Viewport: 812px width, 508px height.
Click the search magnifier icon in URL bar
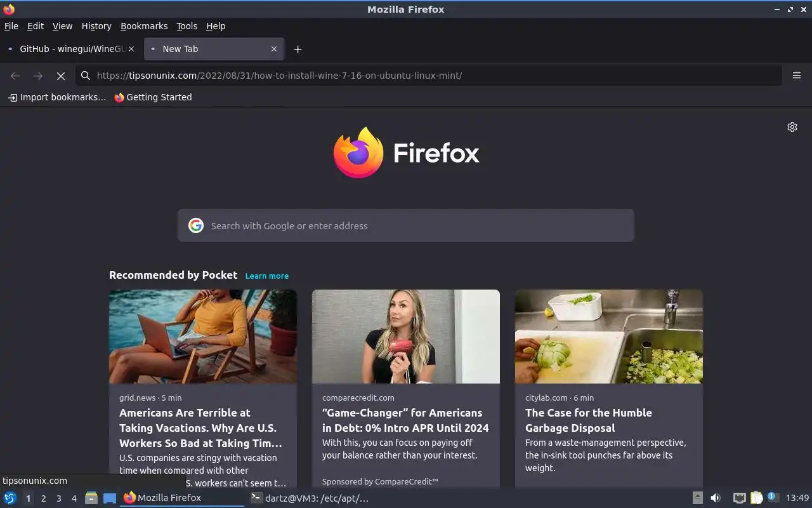[86, 76]
